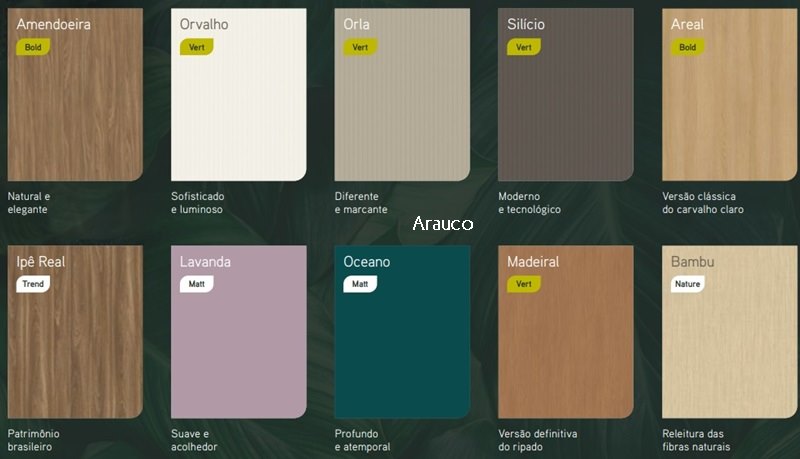
Task: Select the Madeiral wood swatch
Action: click(x=566, y=332)
